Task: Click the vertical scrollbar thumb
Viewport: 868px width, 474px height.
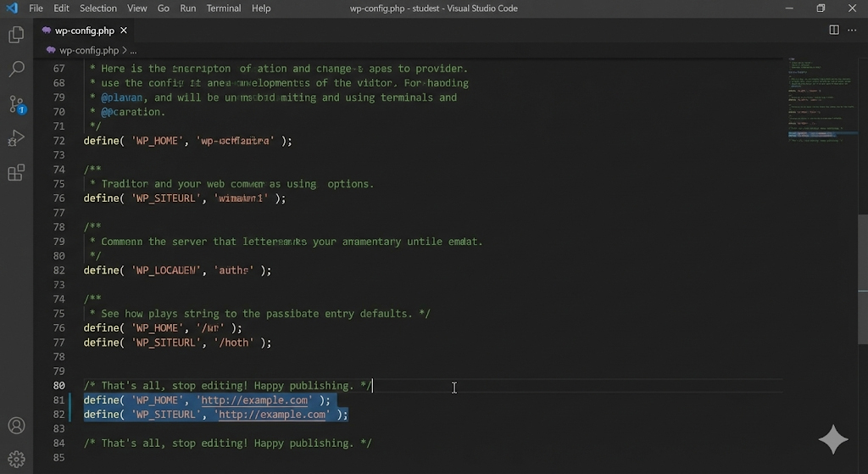Action: click(x=863, y=280)
